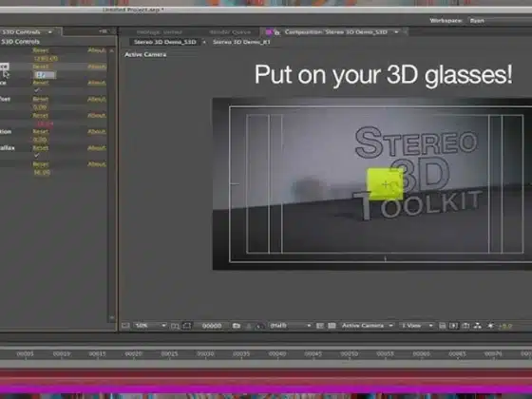The image size is (532, 399).
Task: Open the grid and guide options icon
Action: 175,326
